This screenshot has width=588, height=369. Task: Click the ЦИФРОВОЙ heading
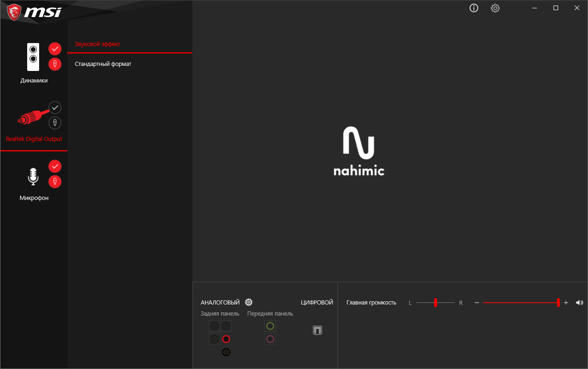(317, 303)
